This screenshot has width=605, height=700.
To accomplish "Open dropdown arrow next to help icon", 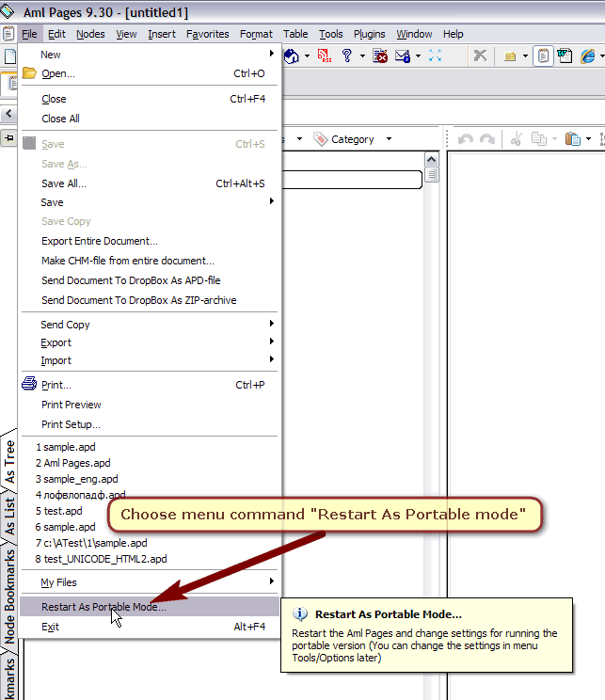I will pyautogui.click(x=362, y=56).
